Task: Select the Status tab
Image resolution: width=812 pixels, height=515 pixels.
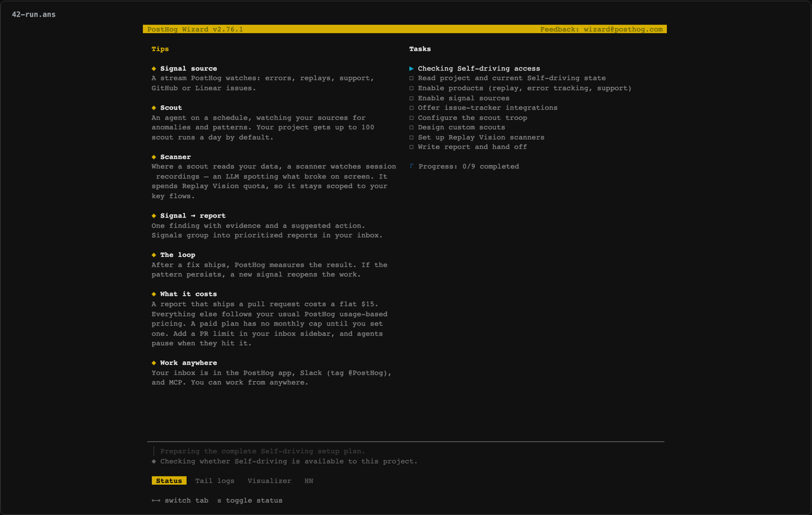Action: (x=169, y=481)
